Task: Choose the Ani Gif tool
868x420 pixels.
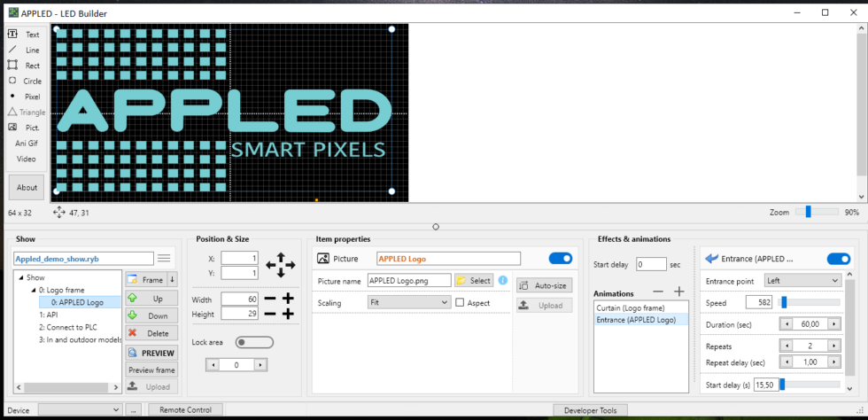Action: pos(26,143)
